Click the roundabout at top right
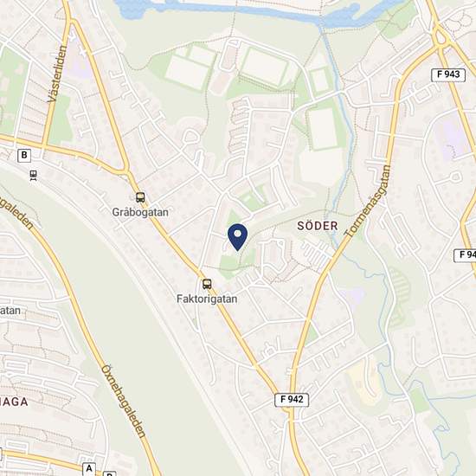Image resolution: width=476 pixels, height=476 pixels. tap(441, 37)
